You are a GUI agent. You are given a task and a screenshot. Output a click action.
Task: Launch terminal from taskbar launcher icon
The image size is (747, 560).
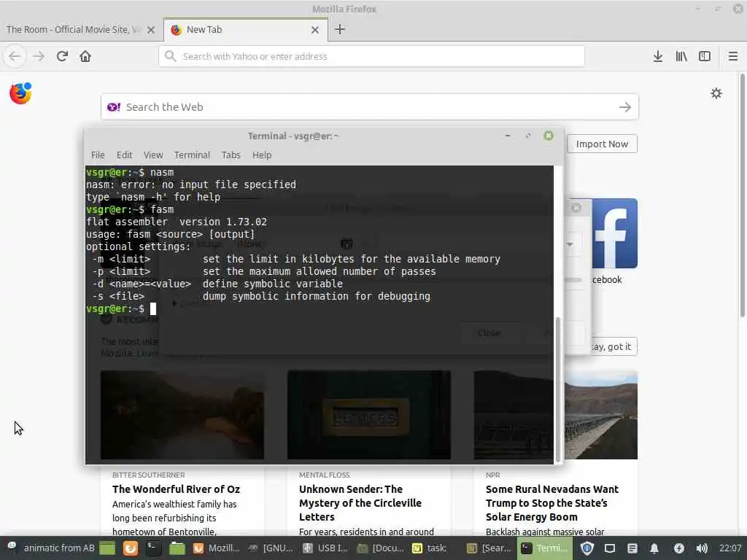[x=153, y=548]
